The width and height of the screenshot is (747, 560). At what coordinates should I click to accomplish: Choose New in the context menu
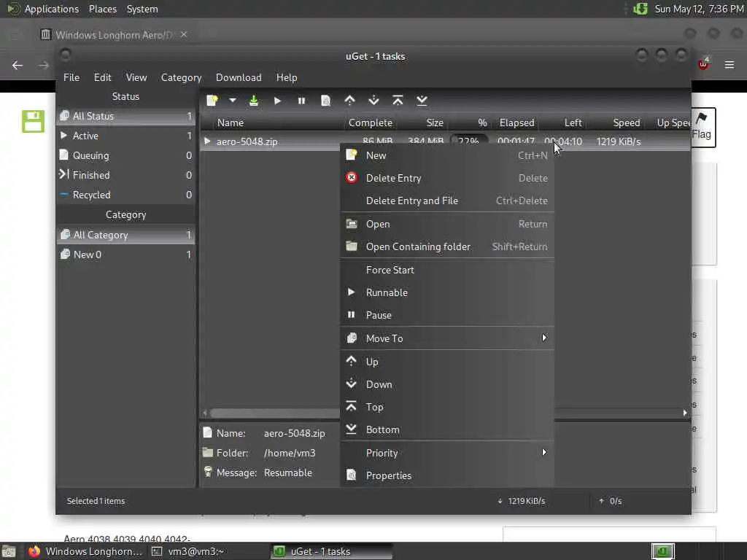447,155
